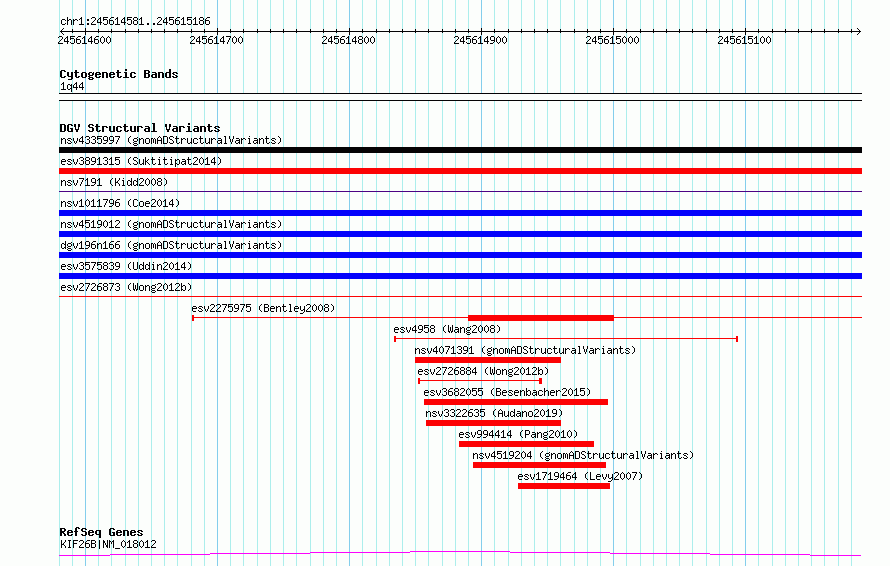Click red bar under esv3682055
The height and width of the screenshot is (566, 890).
(516, 402)
